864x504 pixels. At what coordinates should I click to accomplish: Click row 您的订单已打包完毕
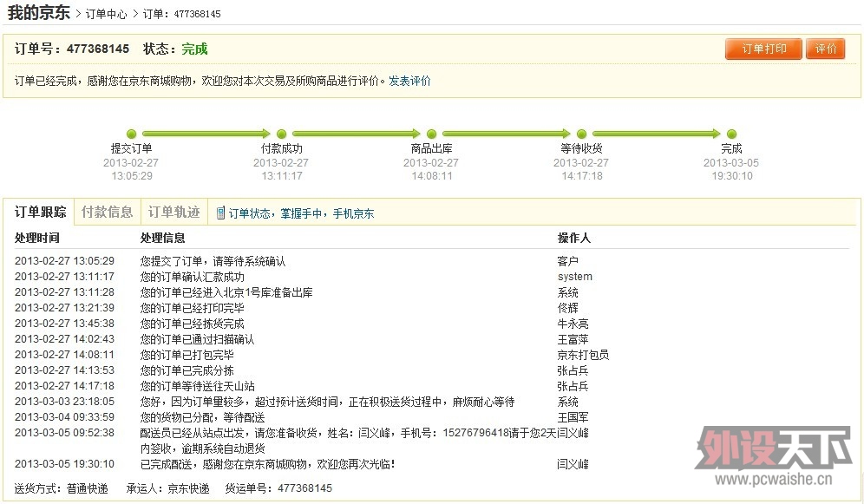point(431,355)
